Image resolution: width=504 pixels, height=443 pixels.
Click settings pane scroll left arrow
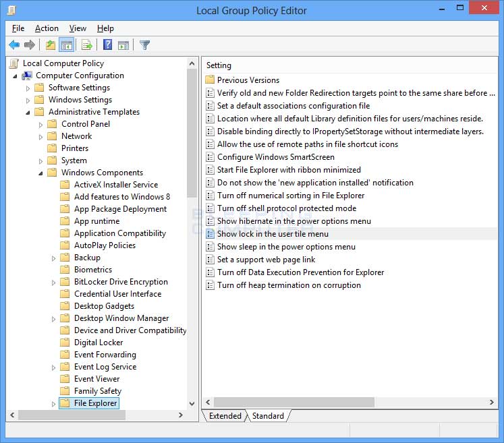pyautogui.click(x=208, y=402)
